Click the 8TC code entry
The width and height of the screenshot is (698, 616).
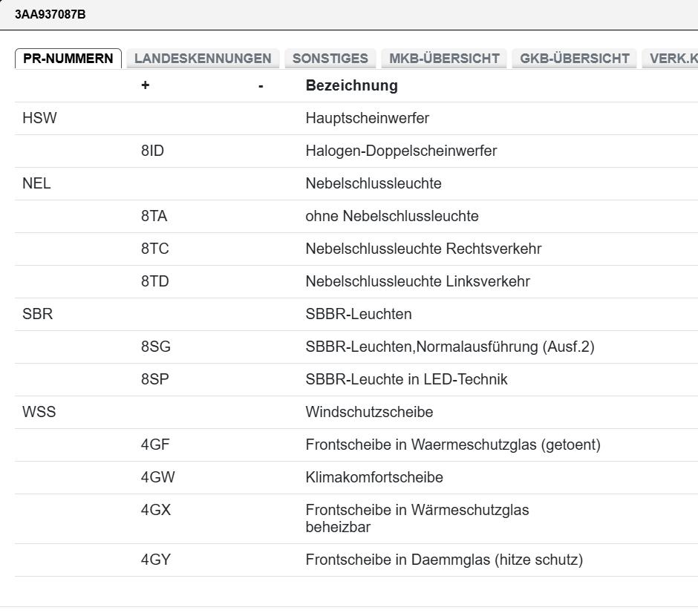pyautogui.click(x=154, y=249)
